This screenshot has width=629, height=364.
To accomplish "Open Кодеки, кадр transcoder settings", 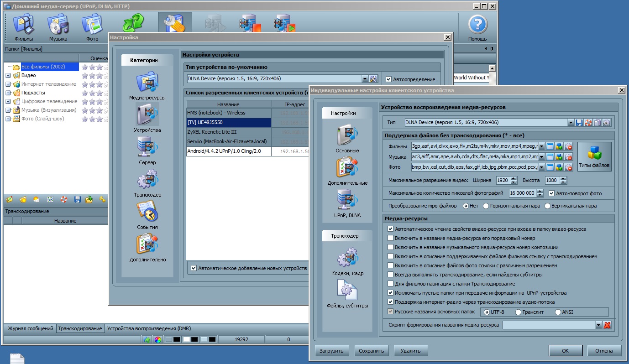I will [347, 259].
